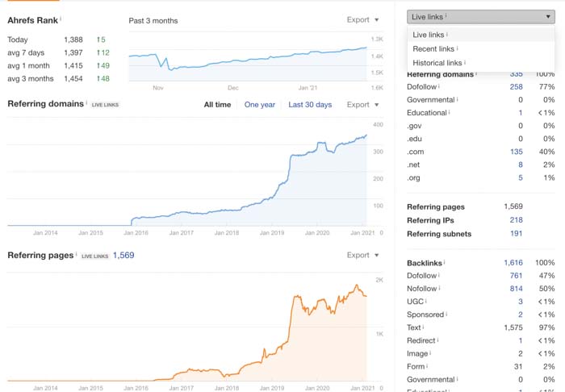Click info icon next to Sponsored
Image resolution: width=565 pixels, height=392 pixels.
(x=446, y=314)
